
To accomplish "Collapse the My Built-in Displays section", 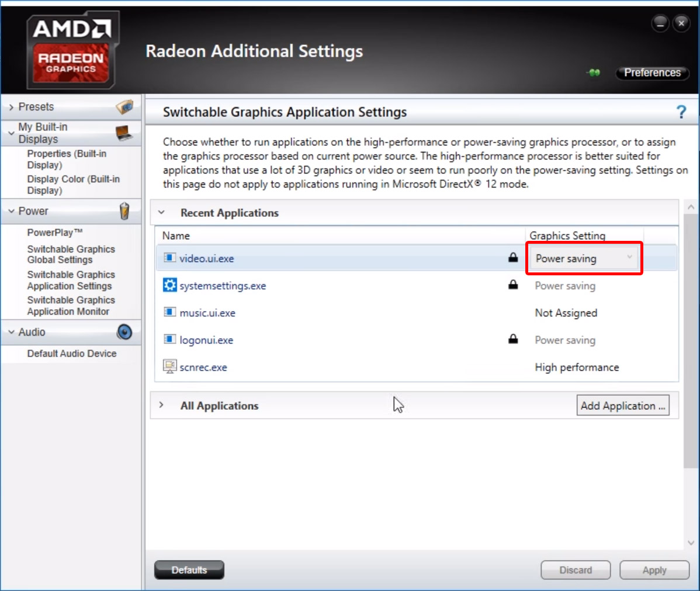I will click(x=12, y=133).
